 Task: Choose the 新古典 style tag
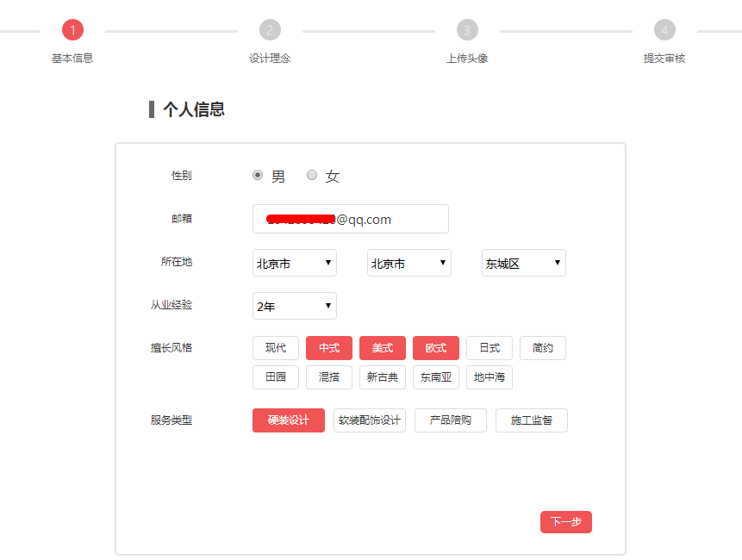(383, 377)
